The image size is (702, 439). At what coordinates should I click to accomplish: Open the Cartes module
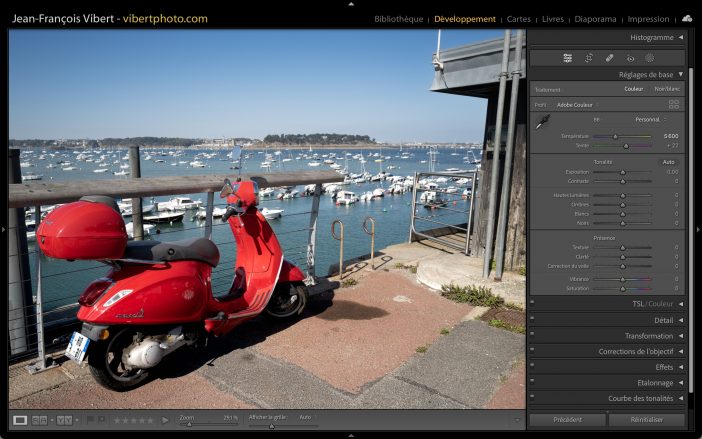pyautogui.click(x=519, y=19)
